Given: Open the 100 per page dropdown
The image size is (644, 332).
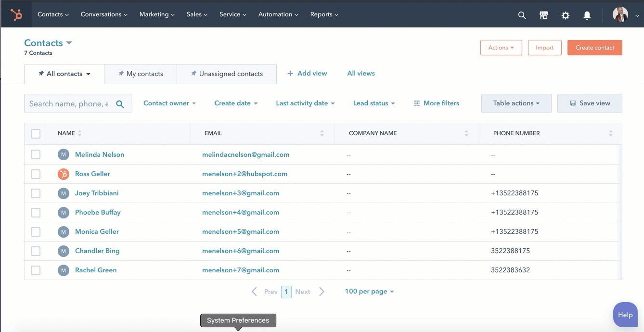Looking at the screenshot, I should (x=369, y=292).
